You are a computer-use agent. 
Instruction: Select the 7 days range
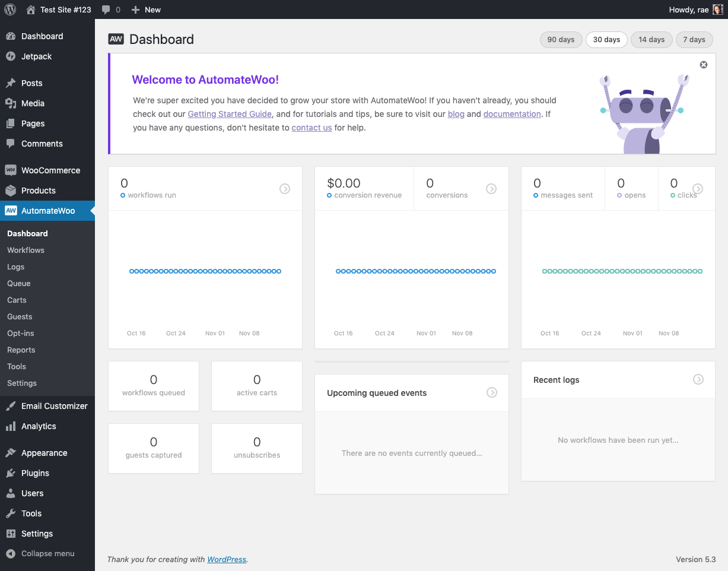pos(694,40)
